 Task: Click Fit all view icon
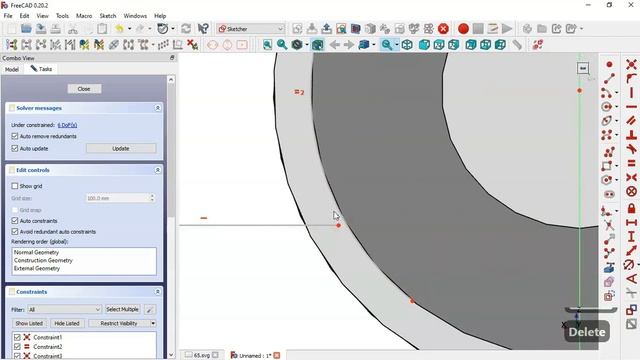(x=267, y=45)
